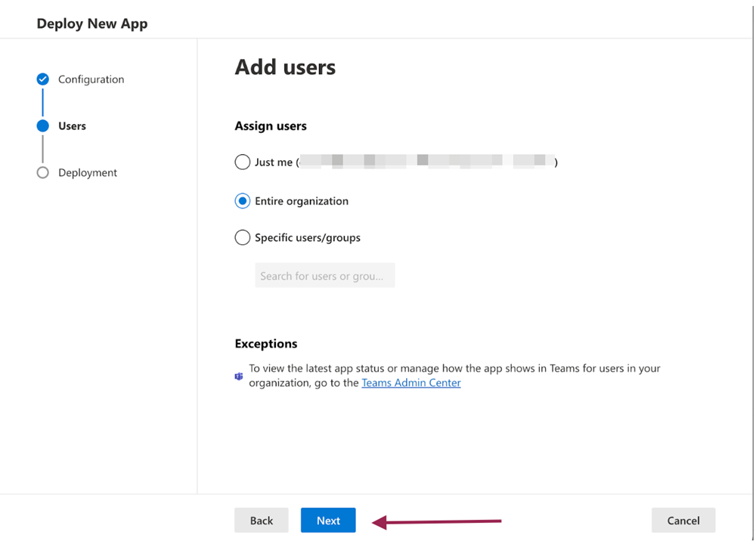Choose the 'Specific users/groups' radio button
Image resolution: width=756 pixels, height=544 pixels.
click(242, 238)
